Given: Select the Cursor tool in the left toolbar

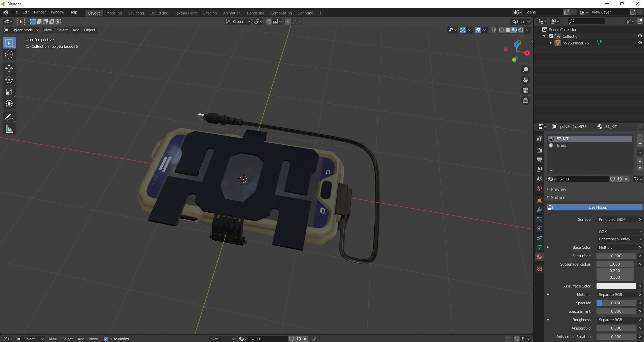Looking at the screenshot, I should (x=9, y=55).
